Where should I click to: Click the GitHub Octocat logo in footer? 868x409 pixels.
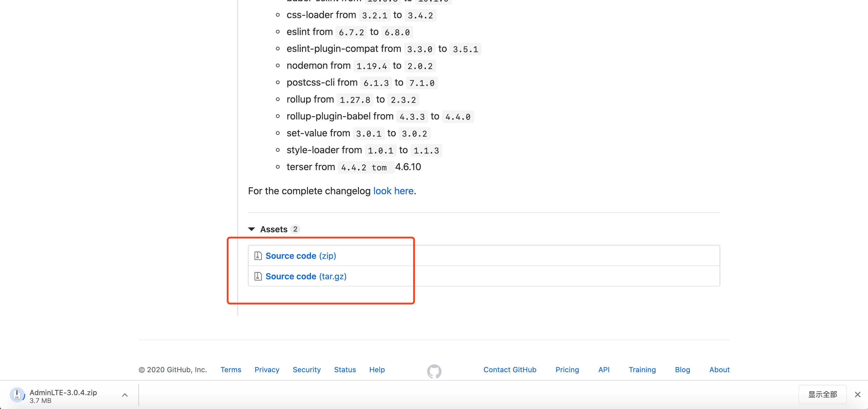click(x=434, y=371)
